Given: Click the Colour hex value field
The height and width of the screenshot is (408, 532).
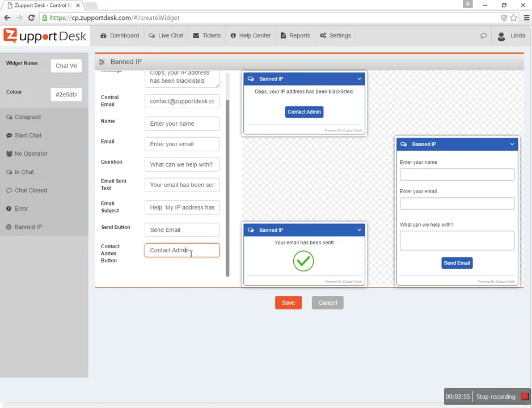Looking at the screenshot, I should (66, 95).
